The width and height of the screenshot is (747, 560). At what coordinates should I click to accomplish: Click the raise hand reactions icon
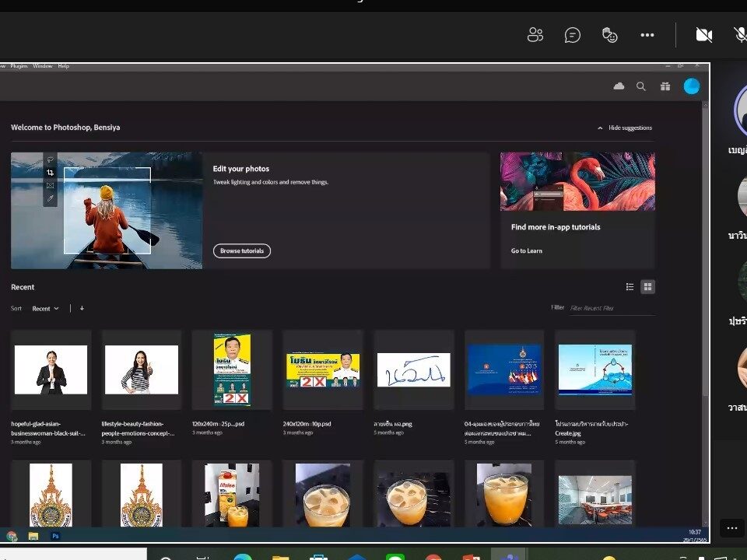pyautogui.click(x=609, y=35)
